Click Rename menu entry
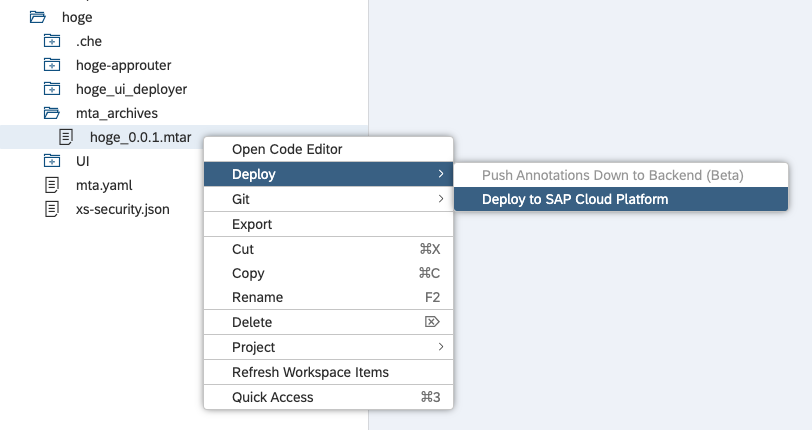The height and width of the screenshot is (430, 812). click(x=257, y=297)
